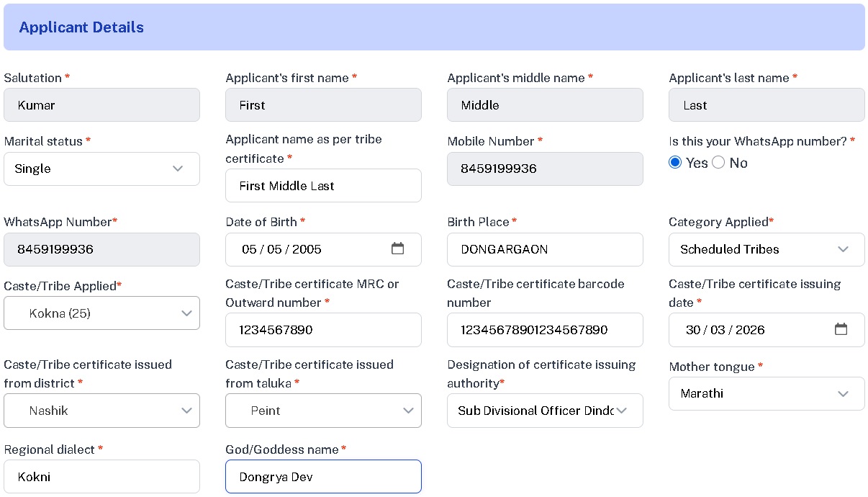Image resolution: width=868 pixels, height=497 pixels.
Task: Open the Caste/Tribe Applied dropdown
Action: tap(101, 313)
